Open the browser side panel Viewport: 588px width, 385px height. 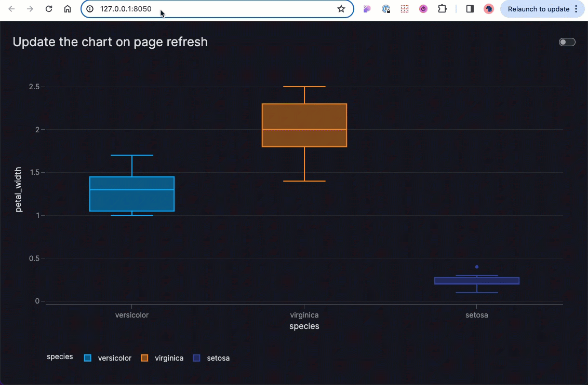pyautogui.click(x=470, y=9)
